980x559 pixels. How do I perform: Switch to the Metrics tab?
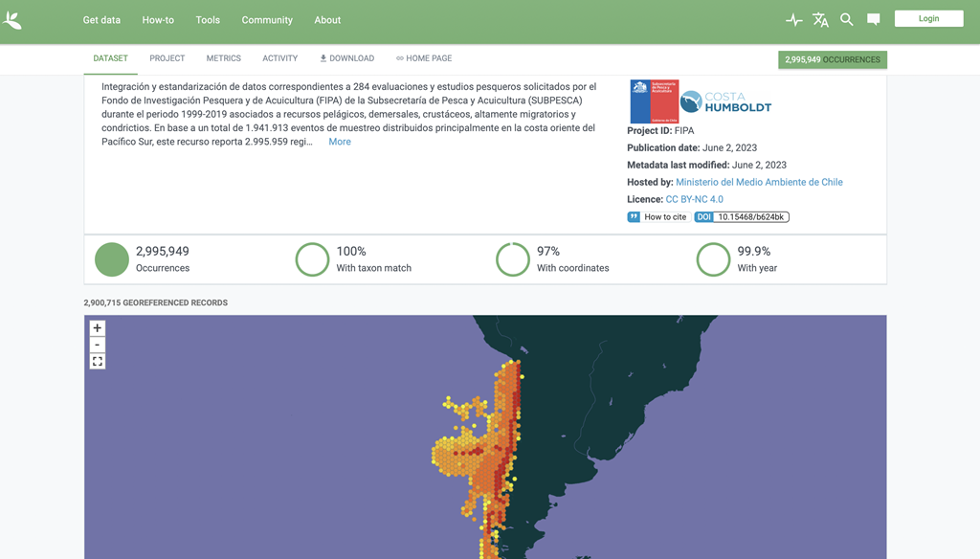(x=224, y=58)
